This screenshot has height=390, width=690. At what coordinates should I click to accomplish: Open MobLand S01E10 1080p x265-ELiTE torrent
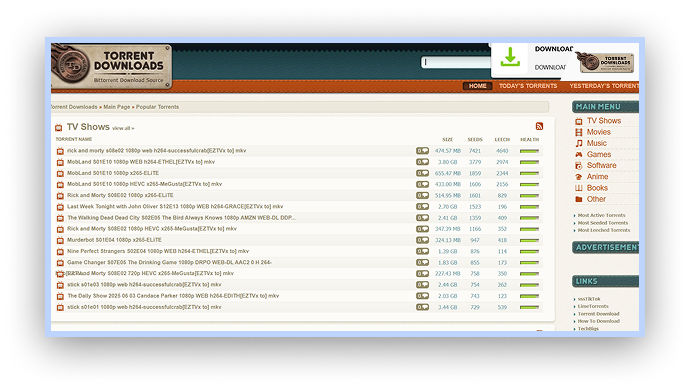pyautogui.click(x=113, y=173)
